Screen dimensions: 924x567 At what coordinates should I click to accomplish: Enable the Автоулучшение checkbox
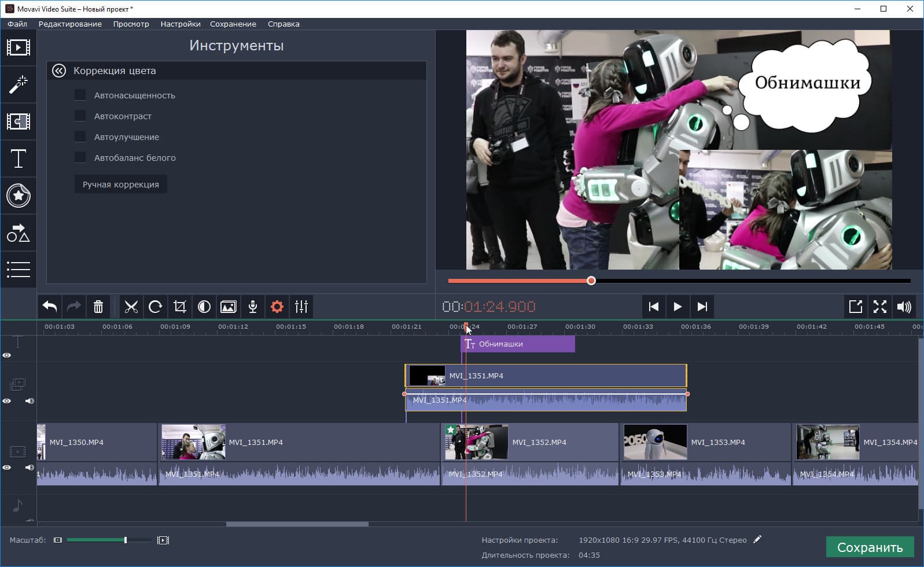80,137
